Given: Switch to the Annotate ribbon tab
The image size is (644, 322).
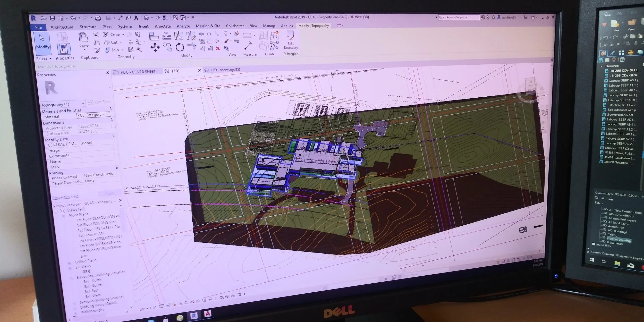Looking at the screenshot, I should click(163, 26).
